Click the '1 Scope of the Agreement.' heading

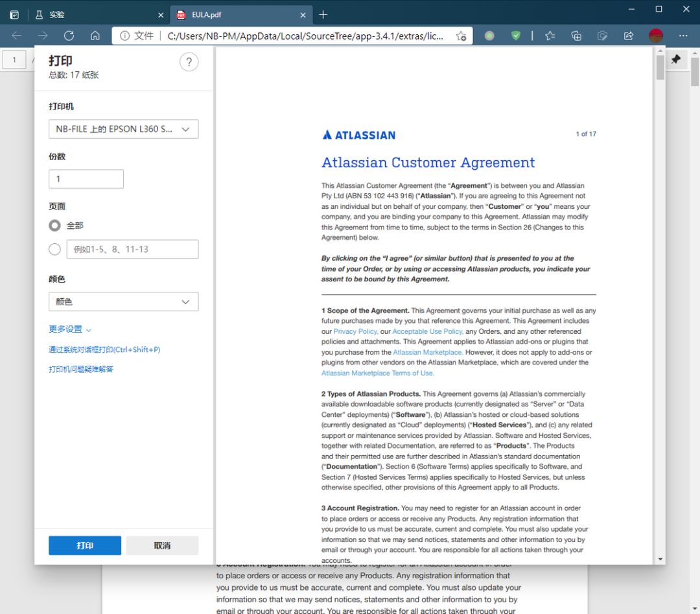365,311
